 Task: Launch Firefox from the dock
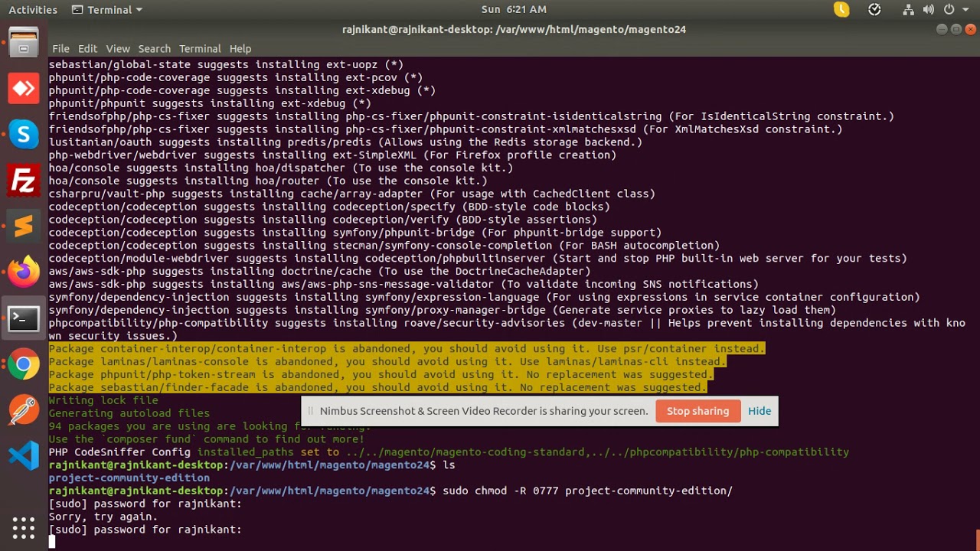click(x=24, y=272)
